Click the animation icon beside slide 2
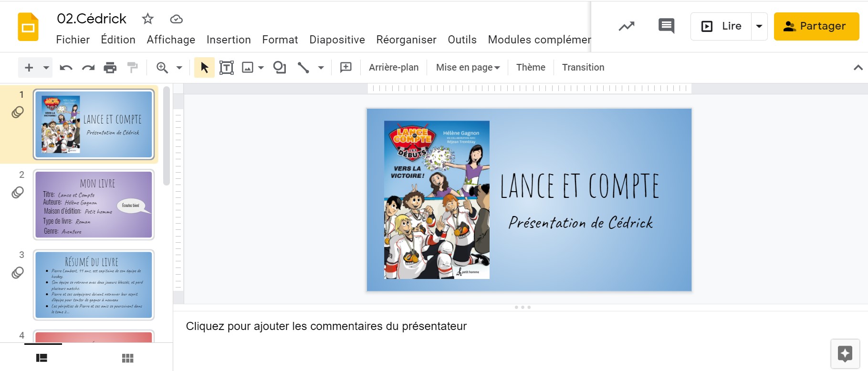 pyautogui.click(x=18, y=192)
